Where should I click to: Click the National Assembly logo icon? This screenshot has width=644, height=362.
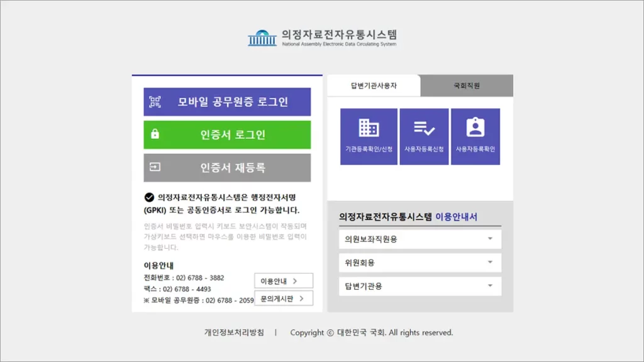click(262, 38)
